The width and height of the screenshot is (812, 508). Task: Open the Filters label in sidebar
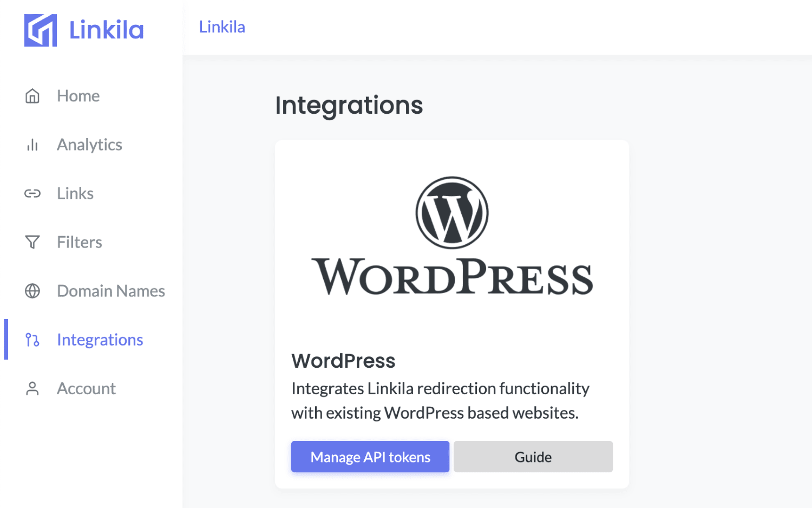(x=80, y=242)
